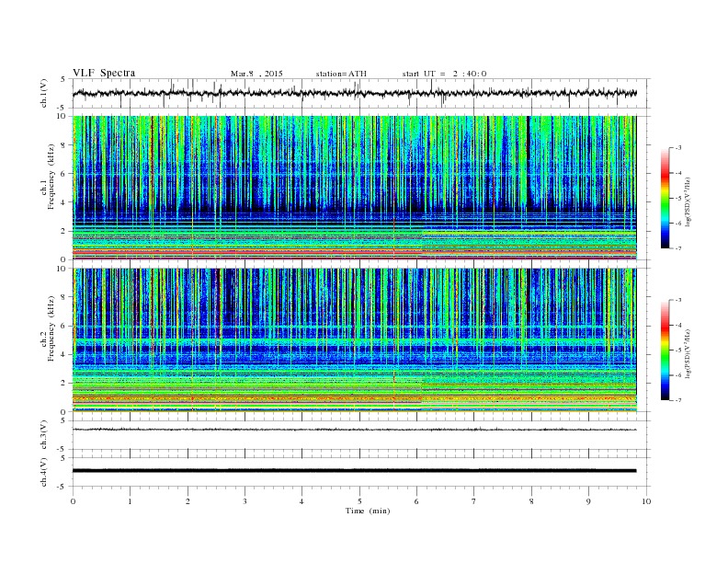Image resolution: width=728 pixels, height=563 pixels.
Task: Click time axis tick label "0"
Action: 73,501
